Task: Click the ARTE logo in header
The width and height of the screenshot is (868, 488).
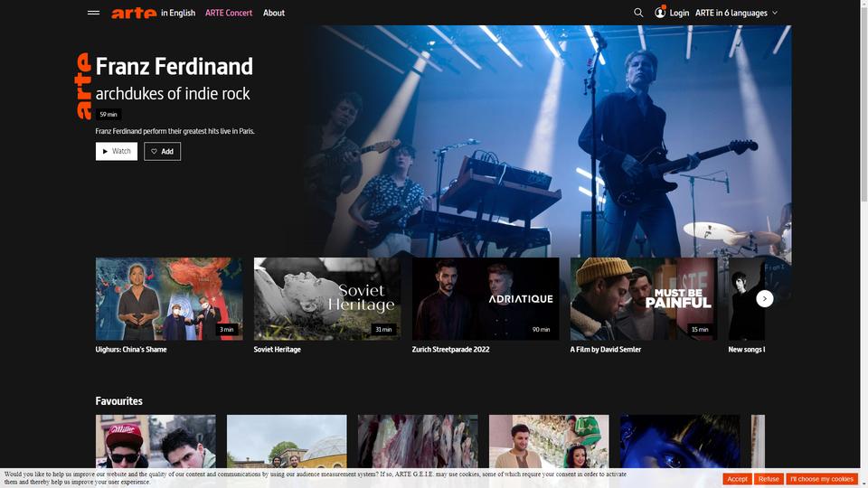Action: click(134, 14)
